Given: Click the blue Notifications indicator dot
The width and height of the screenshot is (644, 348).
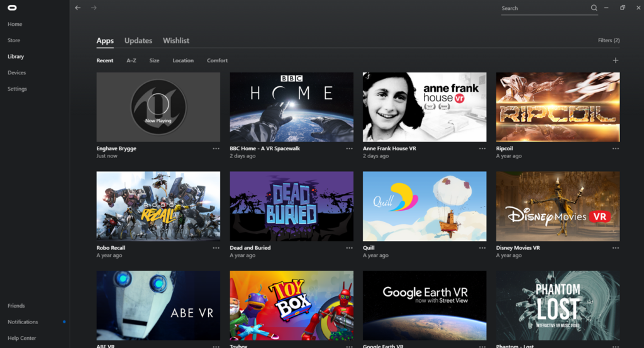Looking at the screenshot, I should (x=64, y=322).
